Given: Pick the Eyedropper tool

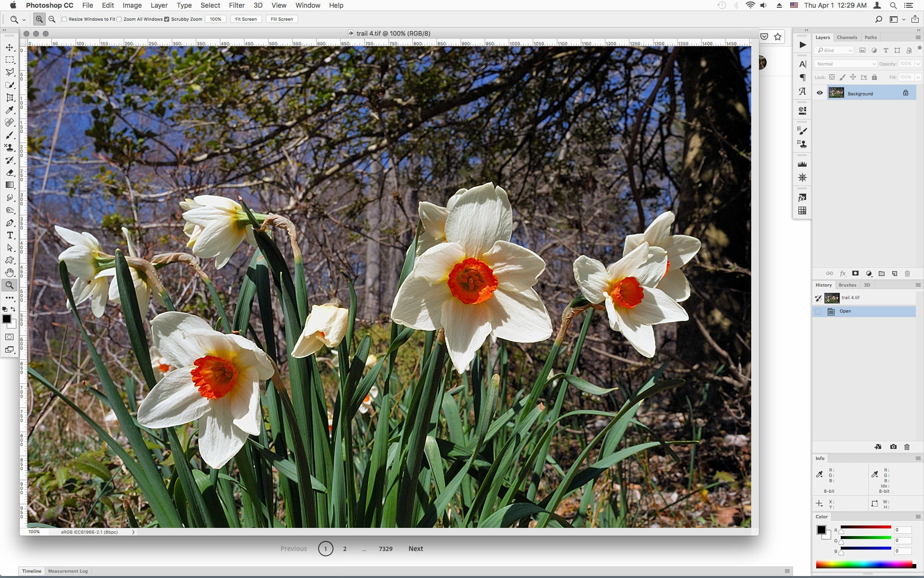Looking at the screenshot, I should tap(10, 110).
